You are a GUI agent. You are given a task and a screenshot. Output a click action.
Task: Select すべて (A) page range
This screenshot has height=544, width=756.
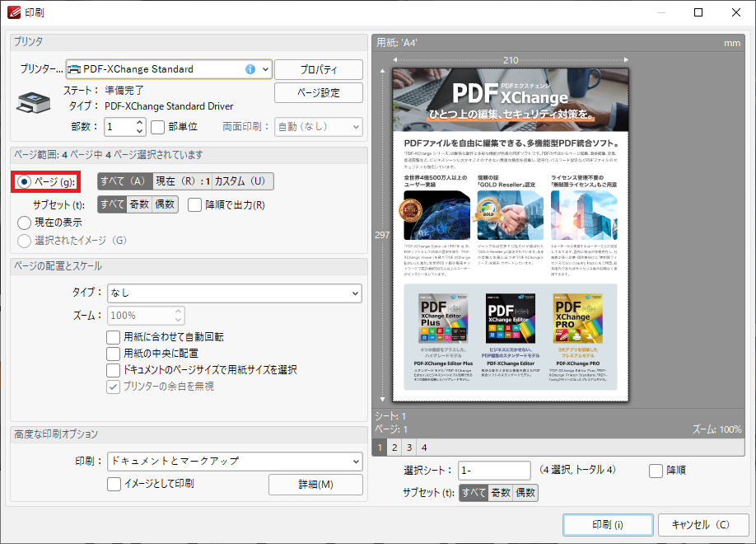pos(125,181)
